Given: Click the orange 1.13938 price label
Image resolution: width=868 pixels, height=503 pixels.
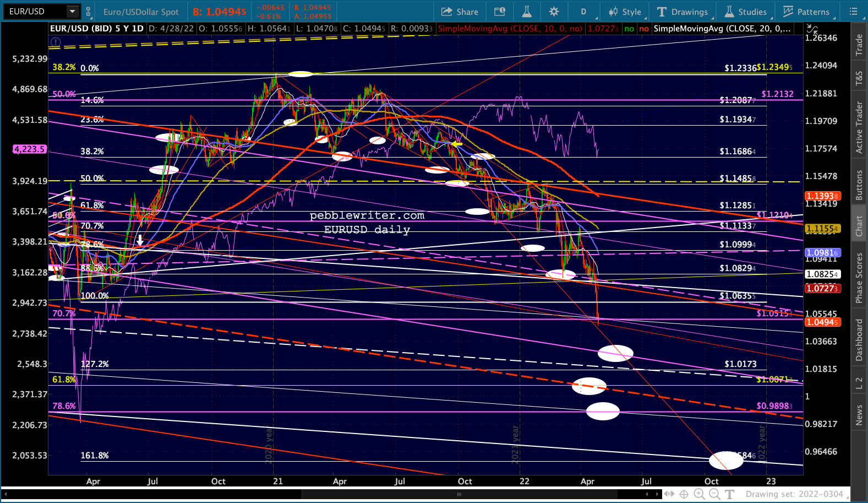Looking at the screenshot, I should [822, 196].
